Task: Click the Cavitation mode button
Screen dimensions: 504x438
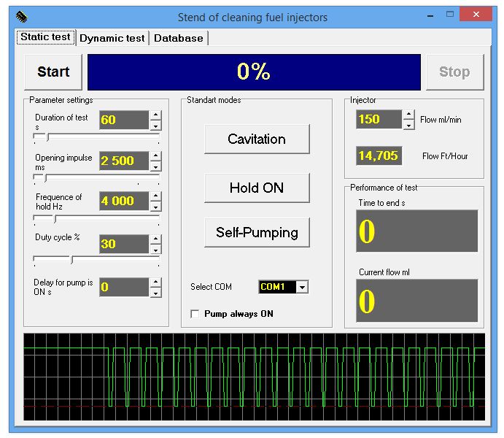Action: (x=257, y=139)
